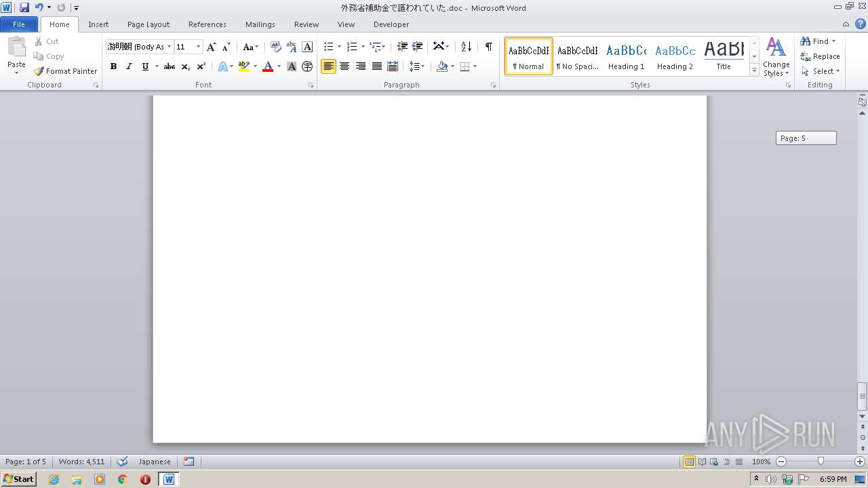Switch to Full Screen Reading view
Image resolution: width=868 pixels, height=488 pixels.
[702, 462]
